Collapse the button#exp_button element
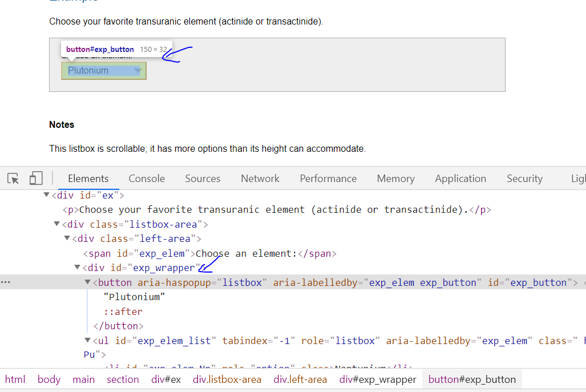 click(87, 281)
